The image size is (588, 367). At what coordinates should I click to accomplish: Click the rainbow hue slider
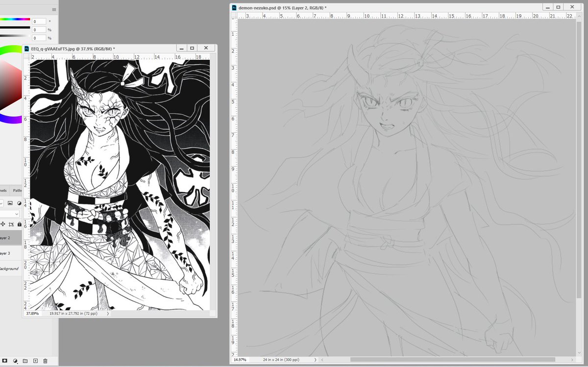click(15, 19)
